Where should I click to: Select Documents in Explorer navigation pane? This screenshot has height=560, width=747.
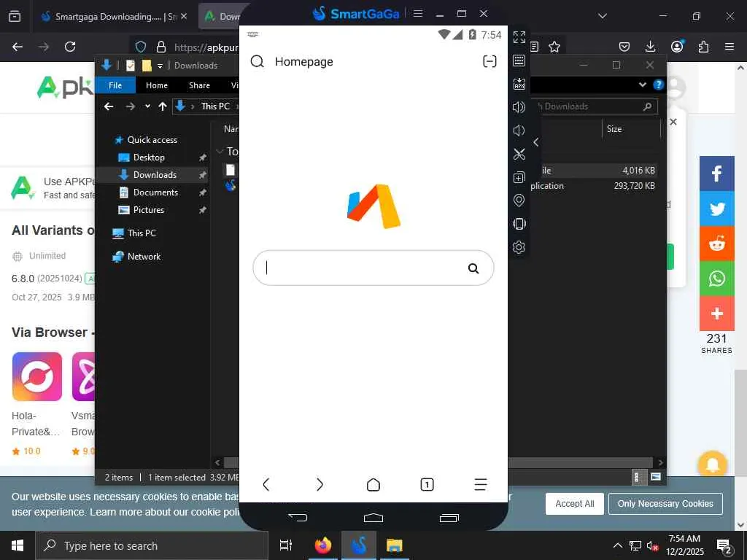155,192
